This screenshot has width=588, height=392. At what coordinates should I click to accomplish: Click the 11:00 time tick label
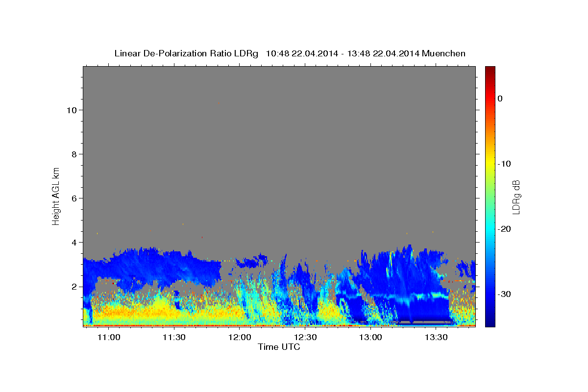point(109,337)
